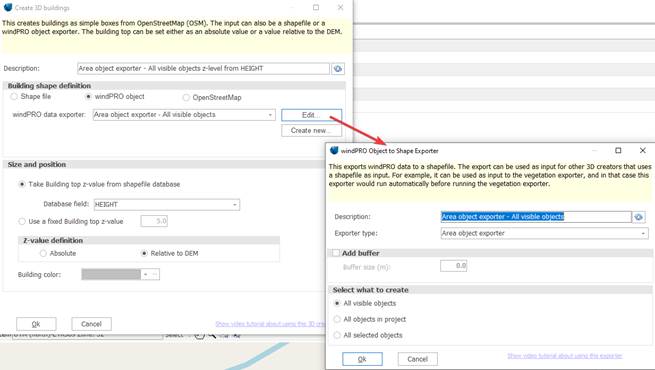Click the globe icon beside Create 3D buildings description

coord(338,68)
